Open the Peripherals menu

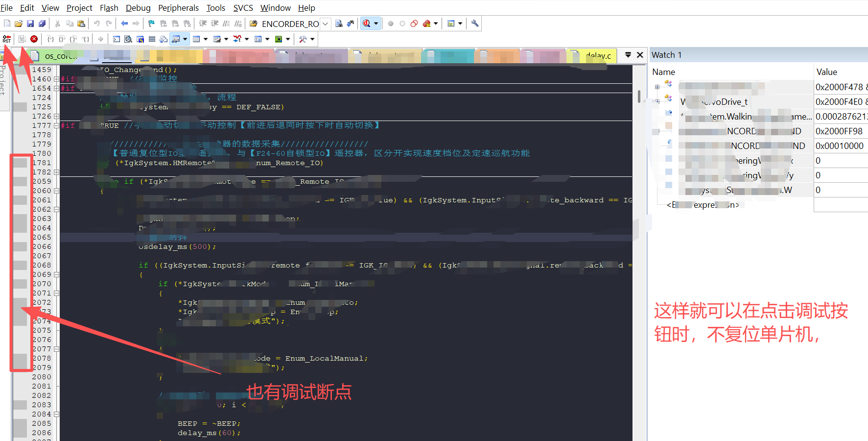pyautogui.click(x=178, y=7)
